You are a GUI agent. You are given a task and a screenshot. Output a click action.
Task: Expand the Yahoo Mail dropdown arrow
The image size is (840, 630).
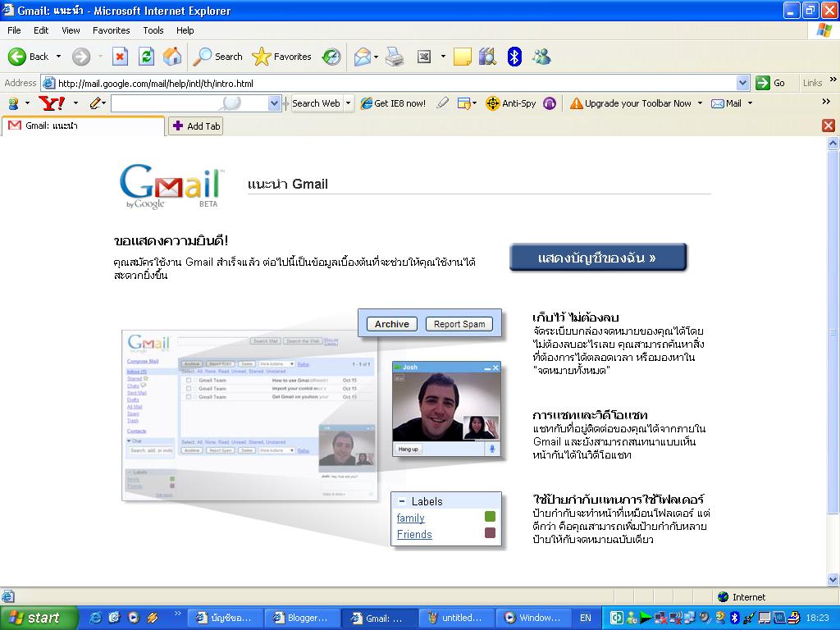(750, 103)
